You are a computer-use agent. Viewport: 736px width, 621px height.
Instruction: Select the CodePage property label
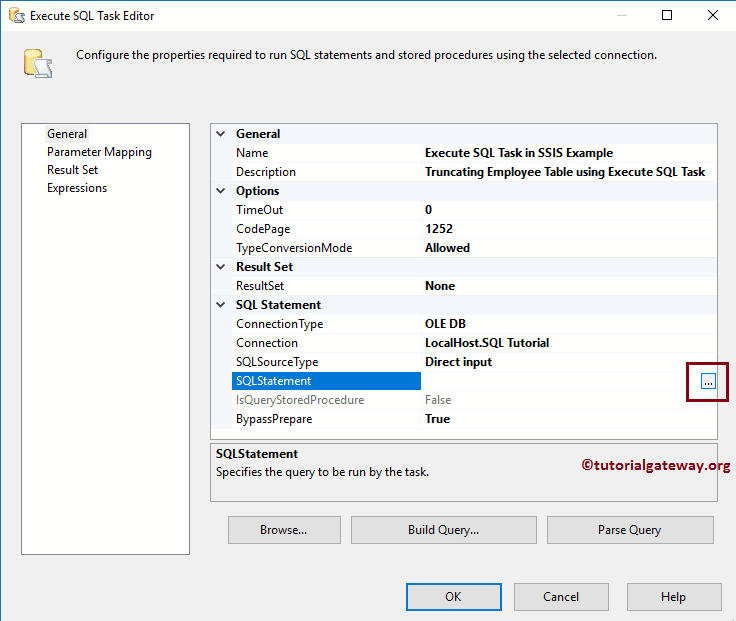[x=326, y=229]
